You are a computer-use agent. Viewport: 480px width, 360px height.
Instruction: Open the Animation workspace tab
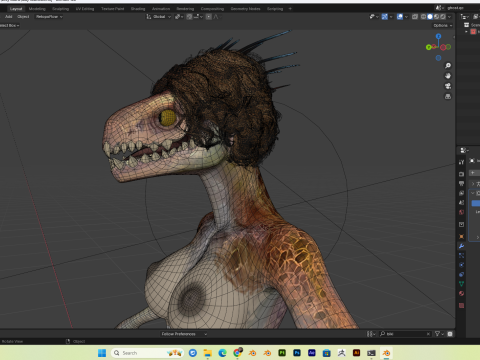pos(161,9)
